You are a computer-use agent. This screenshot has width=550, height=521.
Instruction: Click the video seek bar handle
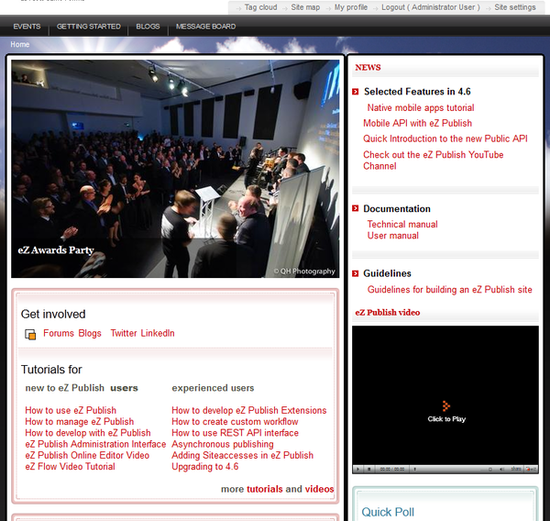coord(415,469)
